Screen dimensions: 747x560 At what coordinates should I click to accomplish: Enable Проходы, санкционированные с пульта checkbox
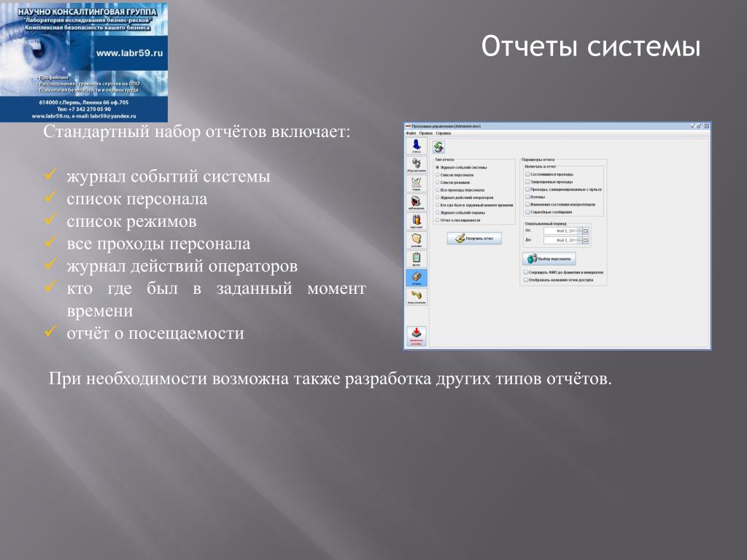click(x=527, y=190)
